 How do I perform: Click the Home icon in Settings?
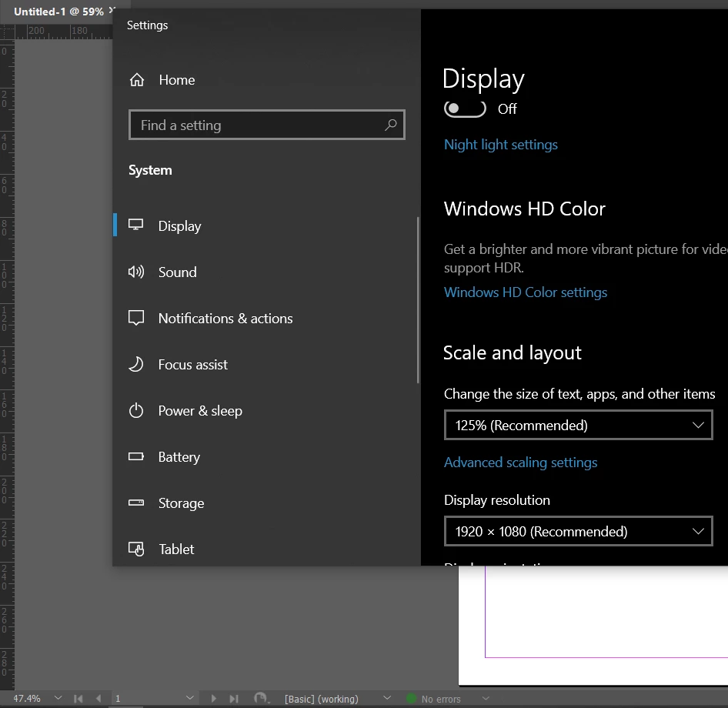[x=136, y=80]
